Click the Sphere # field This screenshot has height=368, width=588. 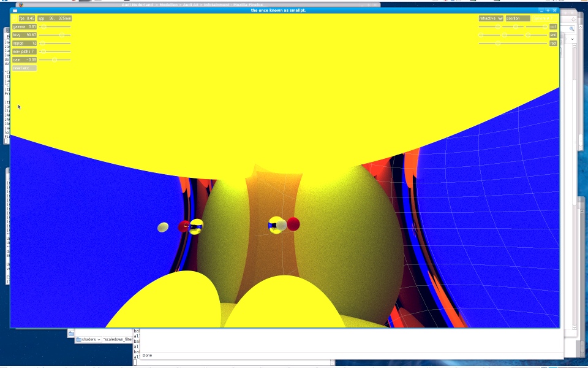[x=544, y=18]
